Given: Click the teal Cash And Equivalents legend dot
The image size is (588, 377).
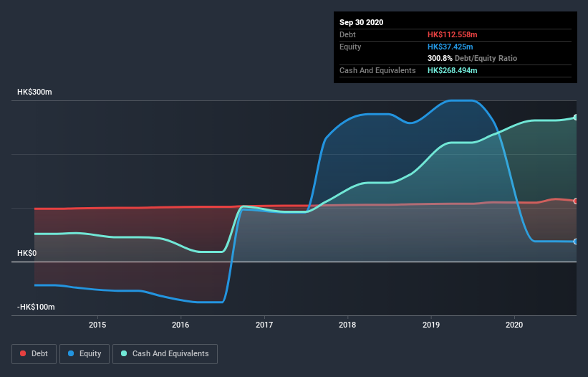Looking at the screenshot, I should click(124, 353).
